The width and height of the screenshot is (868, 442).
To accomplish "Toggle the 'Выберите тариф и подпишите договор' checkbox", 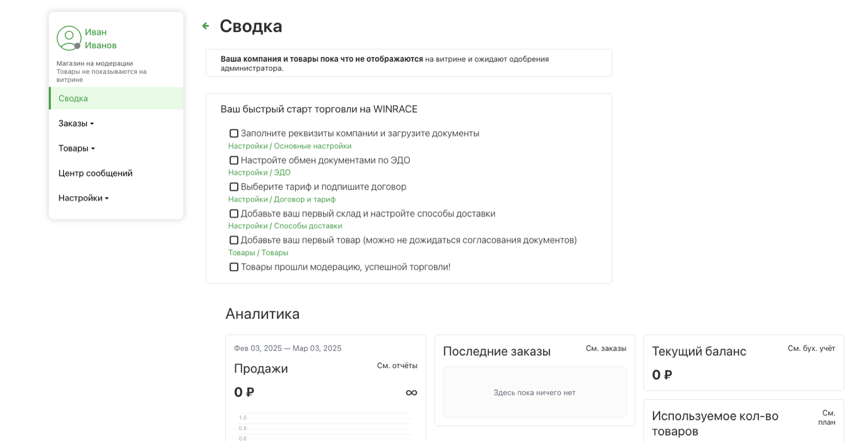I will [x=234, y=187].
